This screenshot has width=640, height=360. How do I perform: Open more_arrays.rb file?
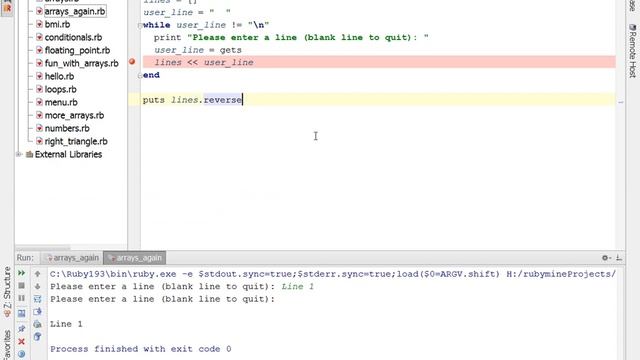click(x=74, y=116)
